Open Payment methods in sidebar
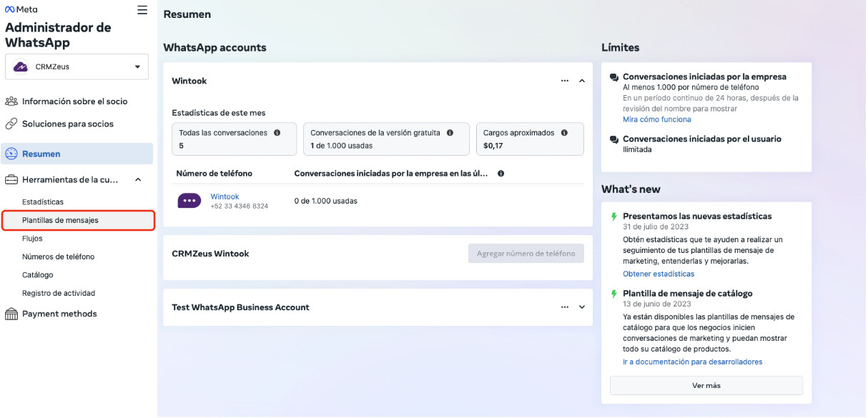The height and width of the screenshot is (418, 868). click(x=59, y=314)
